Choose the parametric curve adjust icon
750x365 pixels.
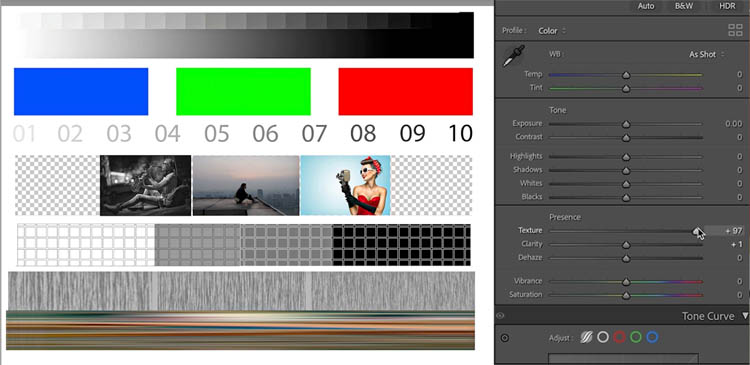click(586, 338)
